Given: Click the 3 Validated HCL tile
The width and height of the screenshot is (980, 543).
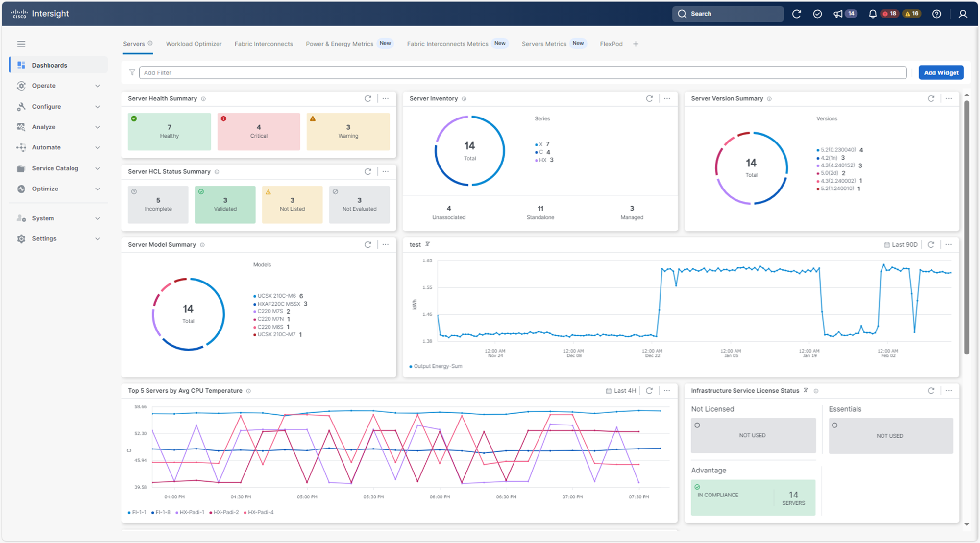Looking at the screenshot, I should point(225,204).
